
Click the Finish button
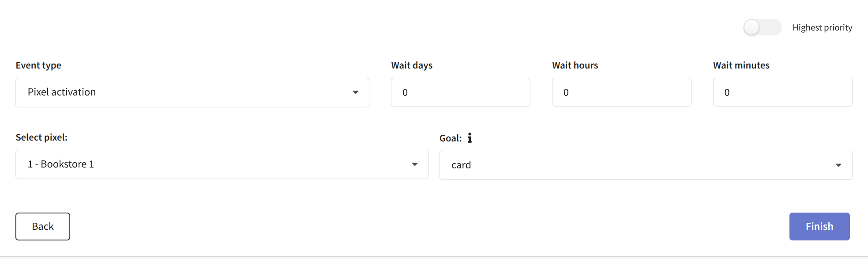[819, 226]
